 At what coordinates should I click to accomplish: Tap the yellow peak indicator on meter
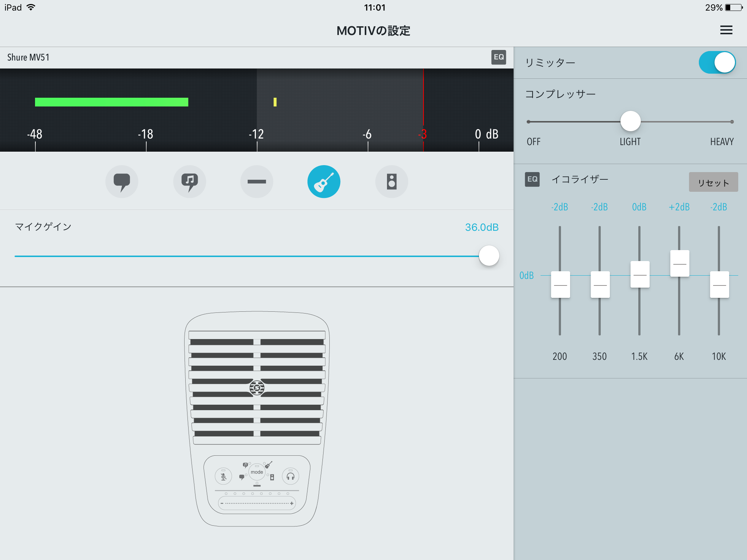click(x=275, y=102)
